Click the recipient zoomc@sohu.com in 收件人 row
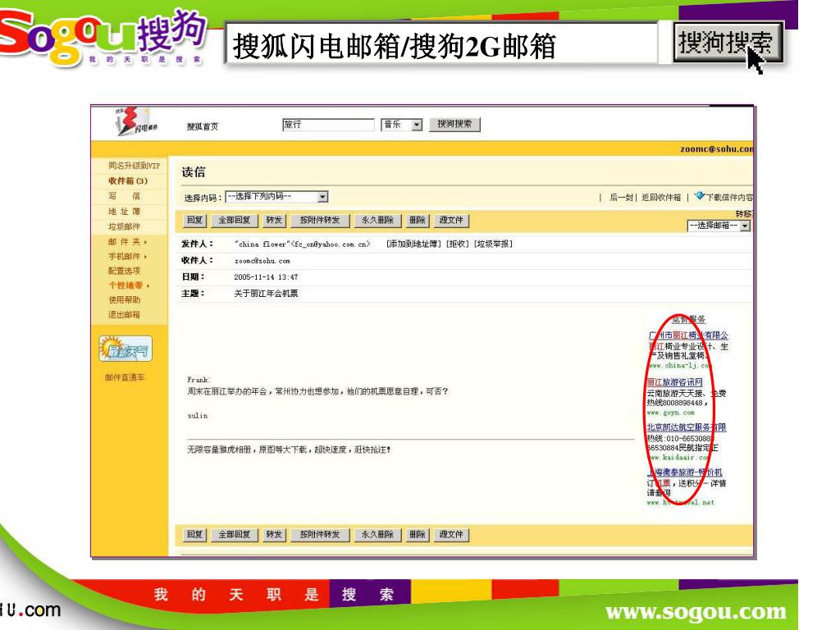This screenshot has width=840, height=630. (x=262, y=261)
